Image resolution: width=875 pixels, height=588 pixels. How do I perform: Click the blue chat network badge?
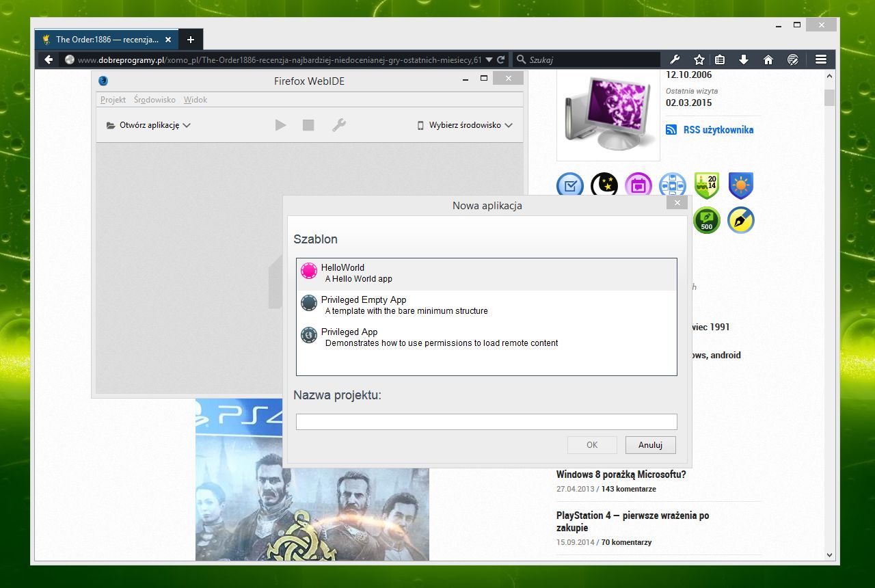[x=673, y=185]
